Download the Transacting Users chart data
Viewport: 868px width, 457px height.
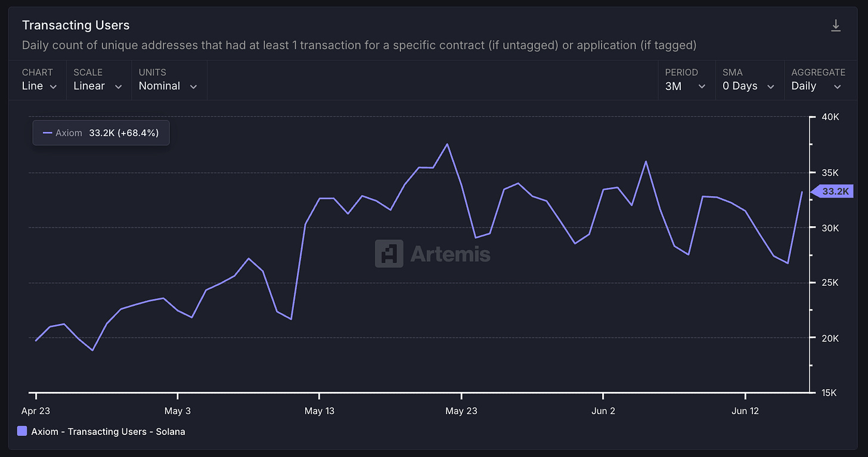pyautogui.click(x=836, y=26)
